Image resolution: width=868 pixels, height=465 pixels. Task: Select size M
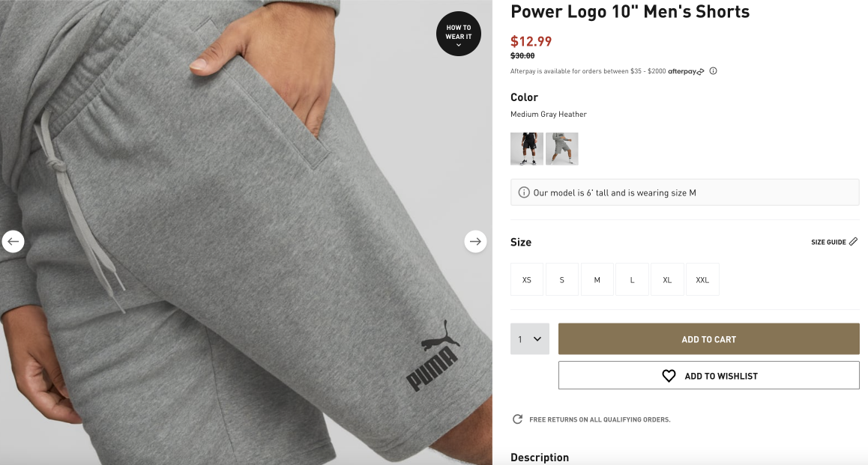(x=597, y=280)
